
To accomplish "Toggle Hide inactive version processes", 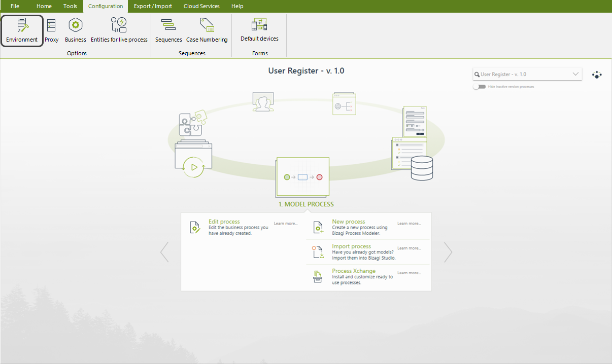I will click(479, 87).
